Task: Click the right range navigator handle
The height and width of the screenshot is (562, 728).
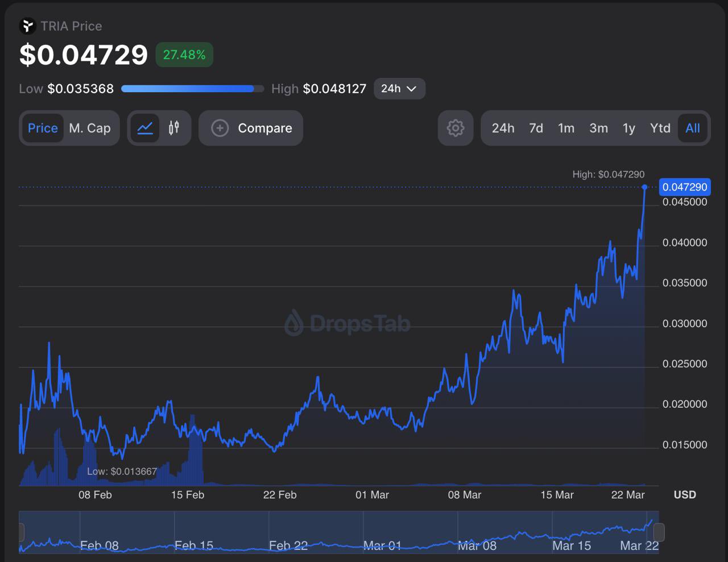Action: [x=659, y=532]
